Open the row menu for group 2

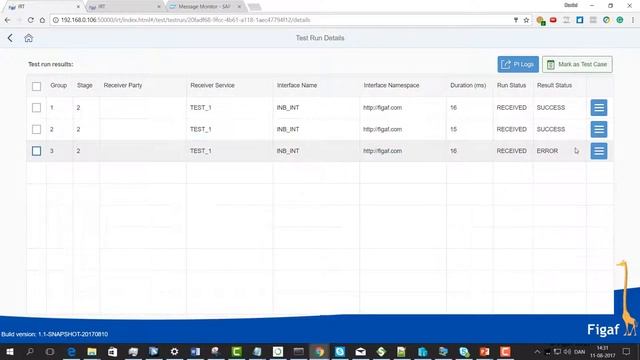(x=599, y=129)
